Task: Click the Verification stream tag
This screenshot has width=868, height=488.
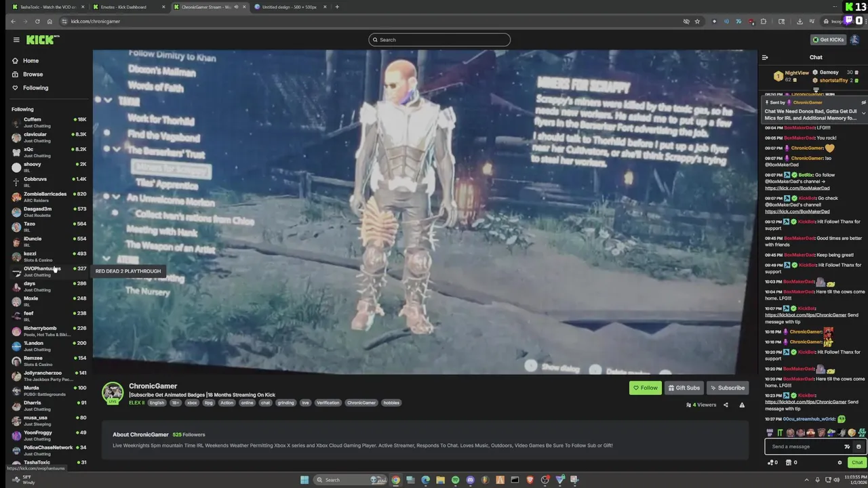Action: pyautogui.click(x=328, y=403)
